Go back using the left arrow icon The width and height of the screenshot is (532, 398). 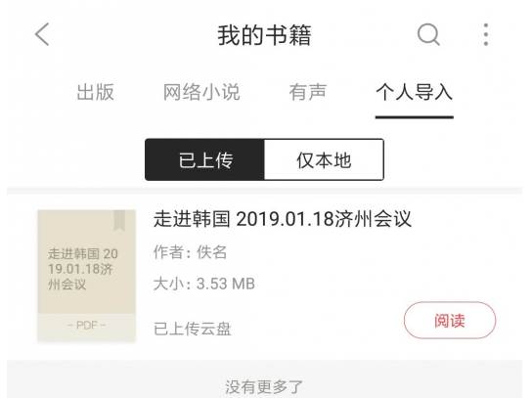(42, 34)
